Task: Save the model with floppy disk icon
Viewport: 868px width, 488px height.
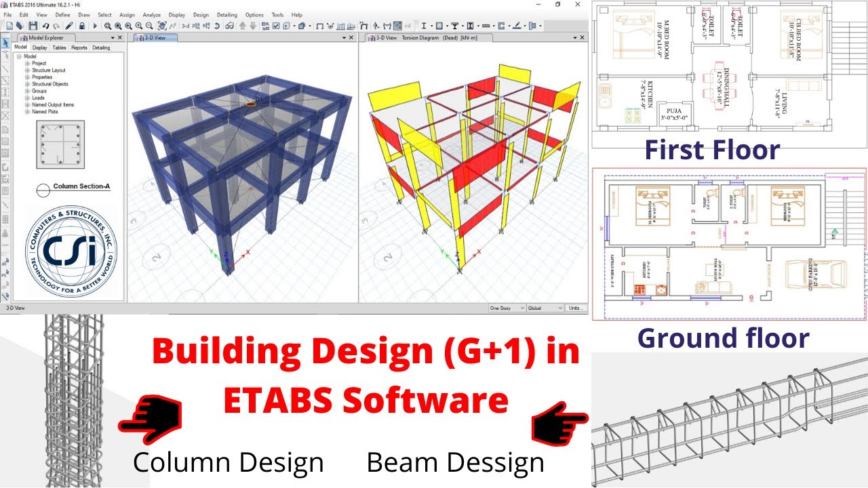Action: click(x=33, y=26)
